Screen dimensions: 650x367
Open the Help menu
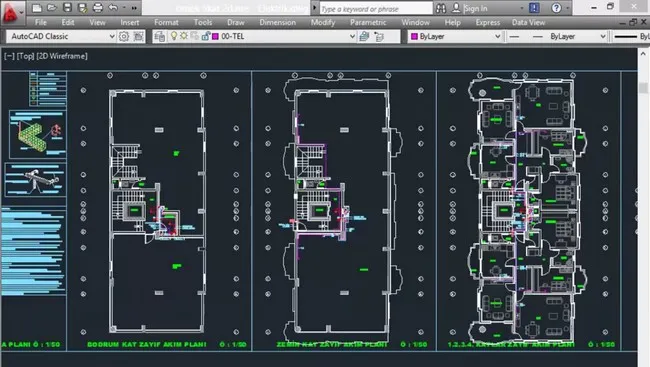(453, 22)
